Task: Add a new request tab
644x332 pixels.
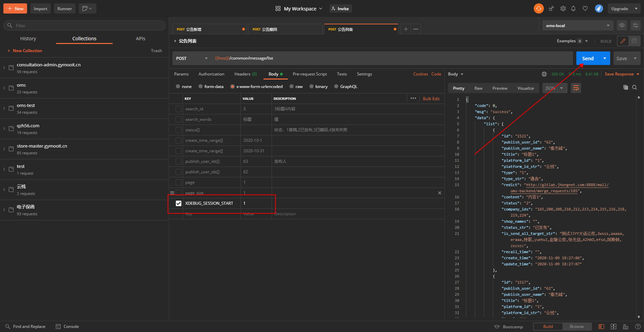Action: 406,29
